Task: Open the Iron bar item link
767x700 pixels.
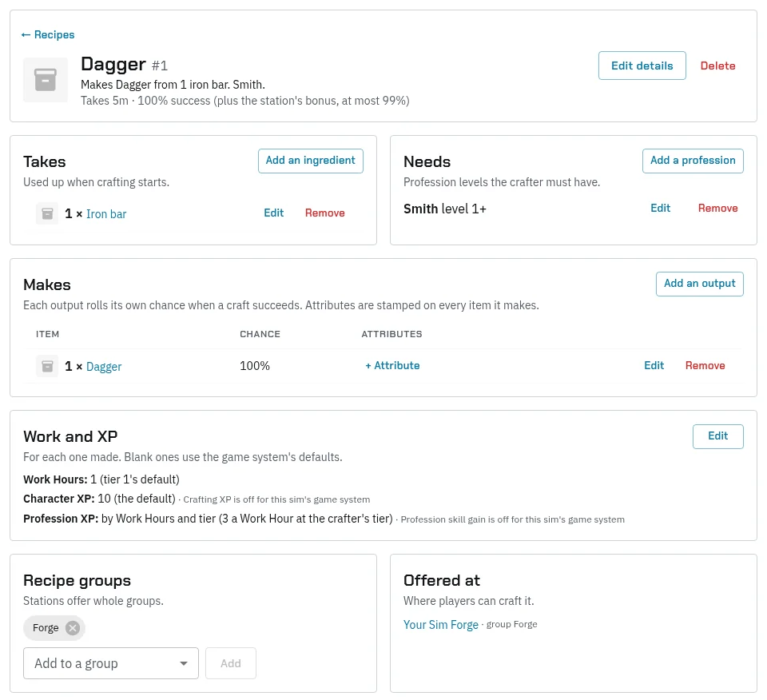Action: (106, 214)
